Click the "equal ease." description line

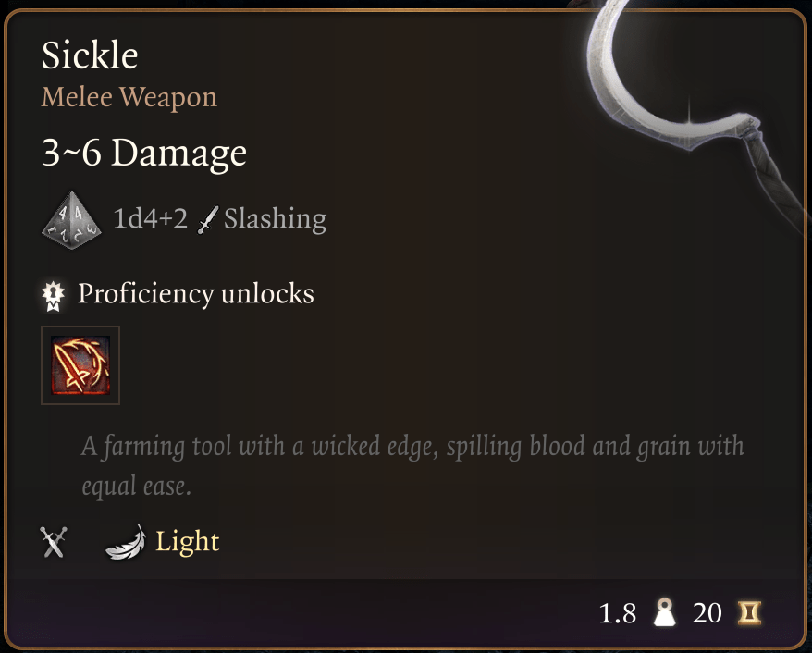(x=136, y=486)
